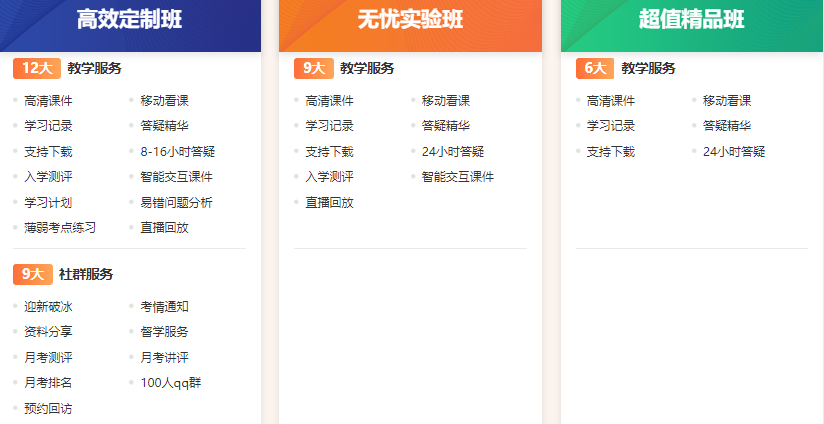Click the 9大 badge under 无忧实验班
824x424 pixels.
[313, 68]
